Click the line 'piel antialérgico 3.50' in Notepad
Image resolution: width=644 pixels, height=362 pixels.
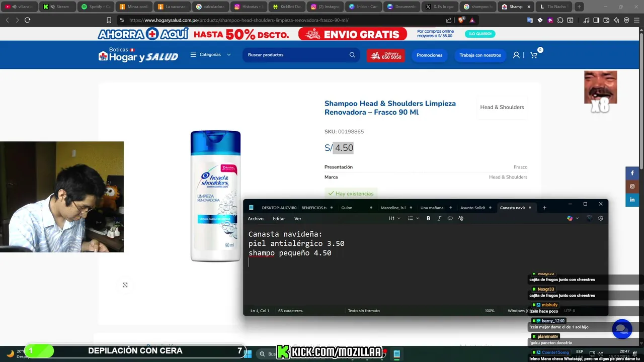296,244
